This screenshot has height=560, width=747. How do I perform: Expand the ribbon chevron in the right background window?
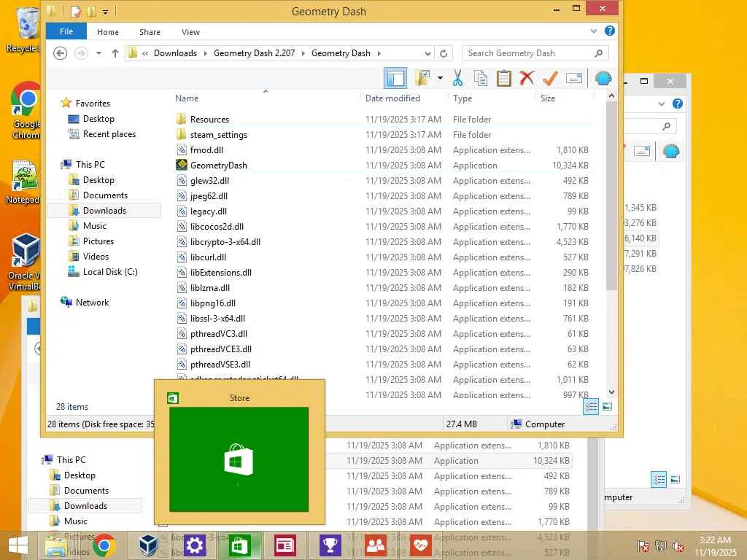(x=661, y=104)
